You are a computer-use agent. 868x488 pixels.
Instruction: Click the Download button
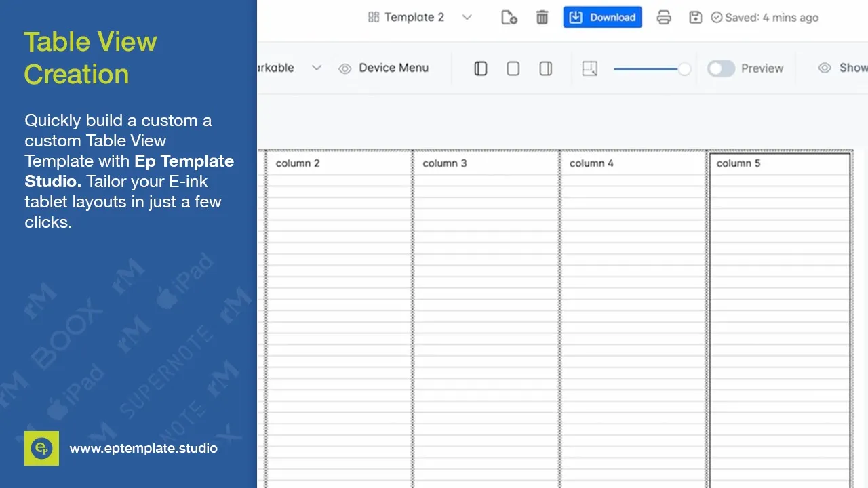point(602,18)
